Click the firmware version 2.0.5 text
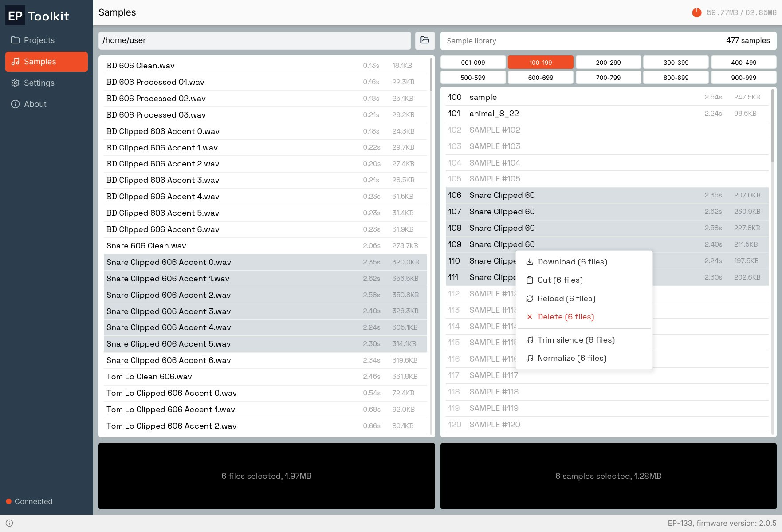This screenshot has height=532, width=782. pos(722,523)
